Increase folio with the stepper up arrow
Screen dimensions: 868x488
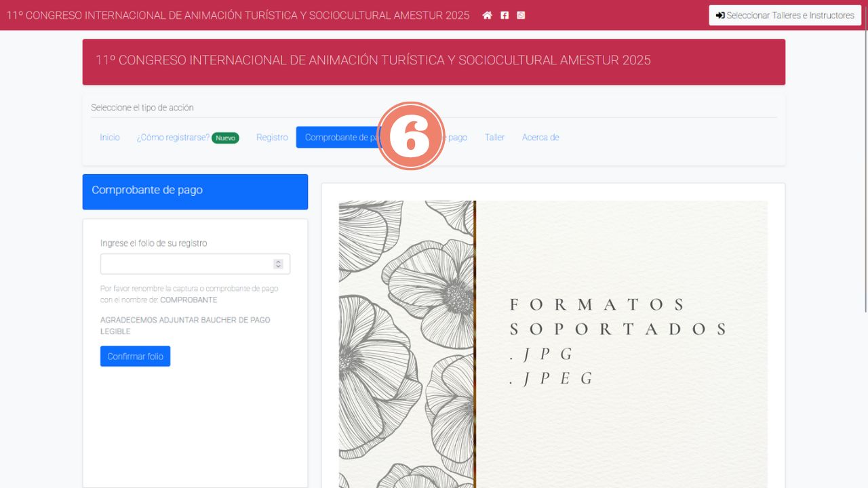pos(278,262)
